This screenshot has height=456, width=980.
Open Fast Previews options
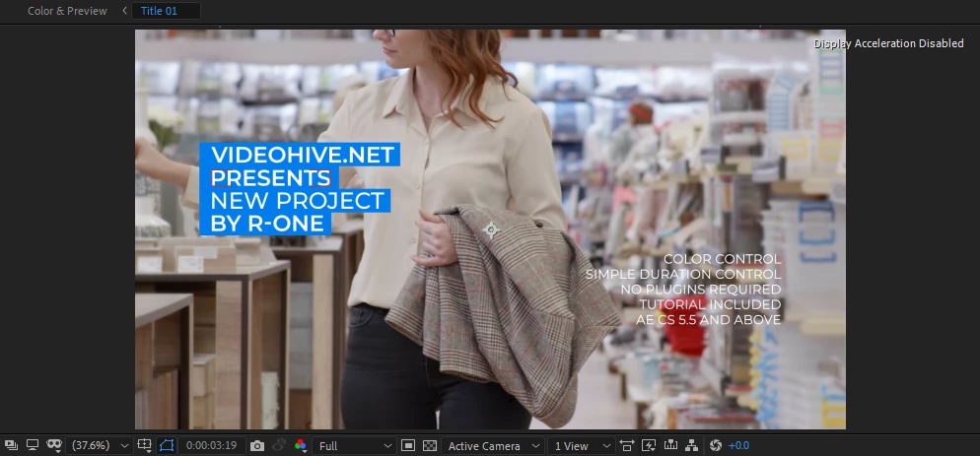pos(649,445)
